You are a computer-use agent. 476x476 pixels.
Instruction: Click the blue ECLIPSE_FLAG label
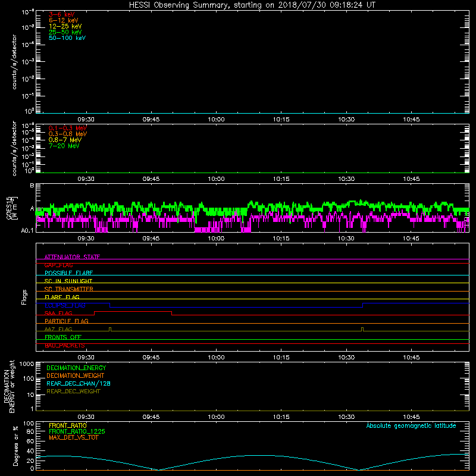(x=65, y=305)
